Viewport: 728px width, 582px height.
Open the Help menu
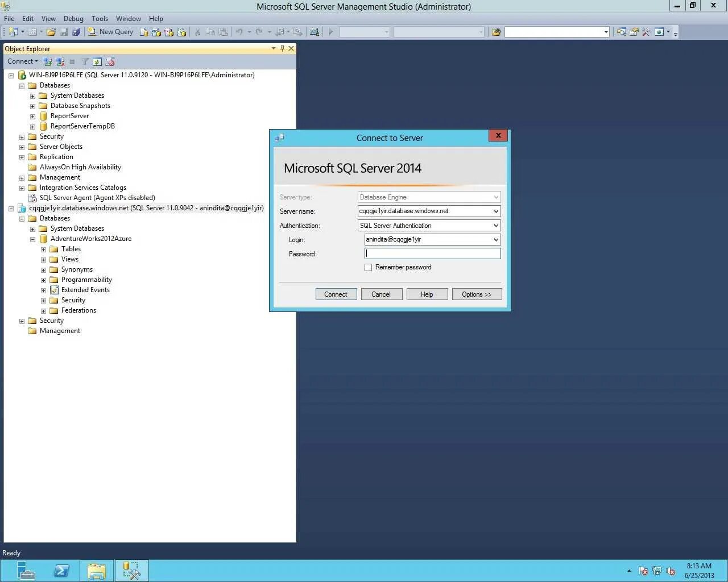pos(156,19)
